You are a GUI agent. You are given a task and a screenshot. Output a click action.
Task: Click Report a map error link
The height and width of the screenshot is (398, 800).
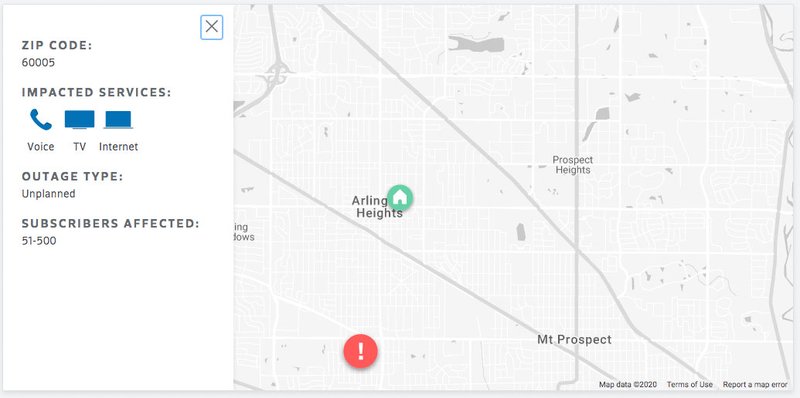(x=755, y=385)
